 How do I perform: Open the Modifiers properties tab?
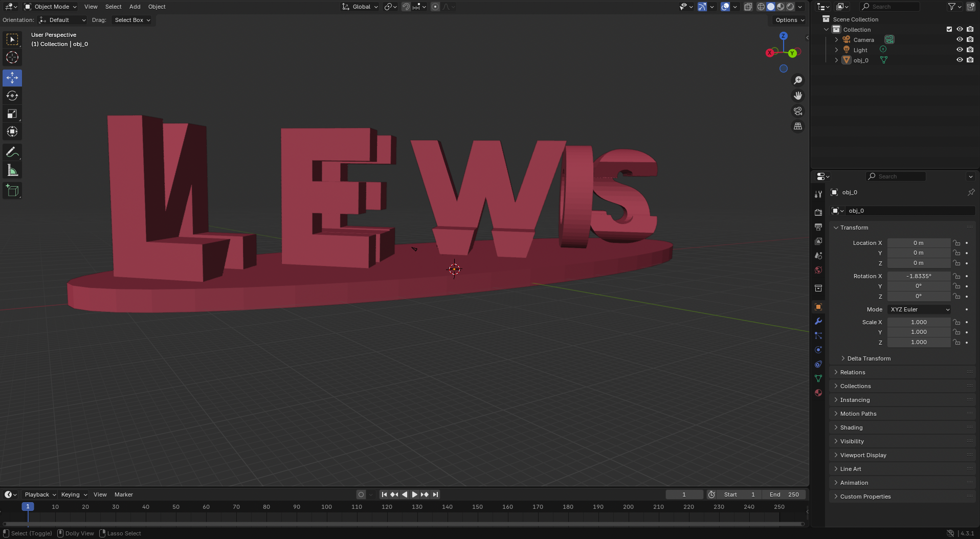pyautogui.click(x=818, y=321)
